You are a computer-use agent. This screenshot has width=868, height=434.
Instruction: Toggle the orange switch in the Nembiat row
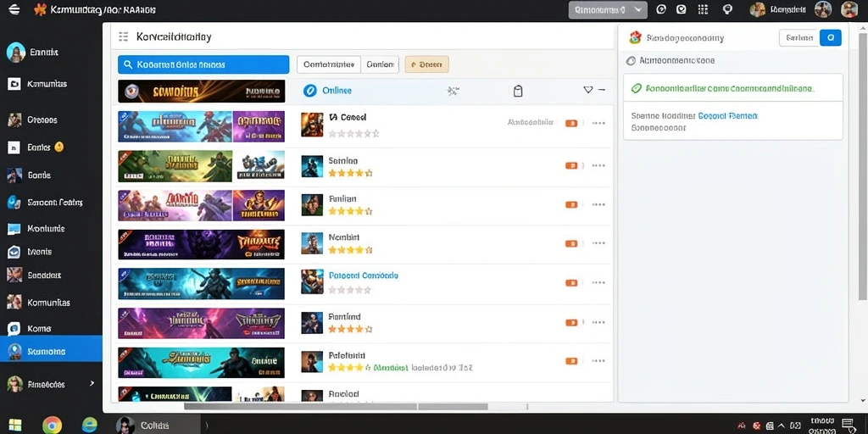(x=571, y=243)
